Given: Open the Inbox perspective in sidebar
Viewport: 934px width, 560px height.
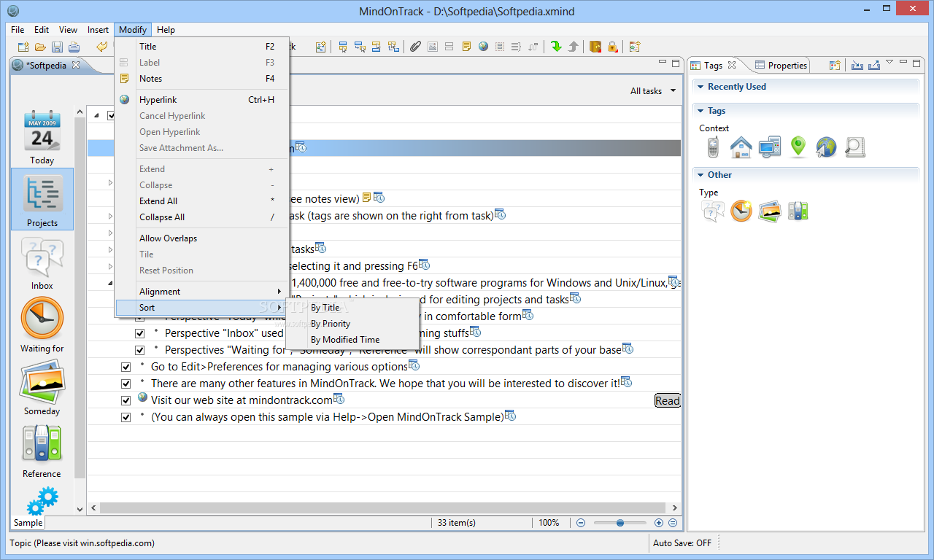Looking at the screenshot, I should click(x=42, y=264).
